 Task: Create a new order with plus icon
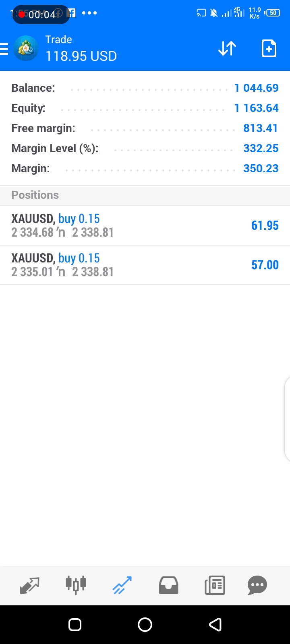click(269, 49)
